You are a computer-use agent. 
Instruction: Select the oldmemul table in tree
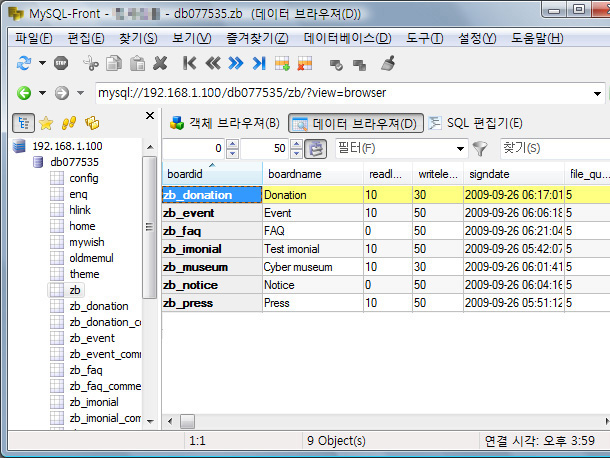point(91,258)
